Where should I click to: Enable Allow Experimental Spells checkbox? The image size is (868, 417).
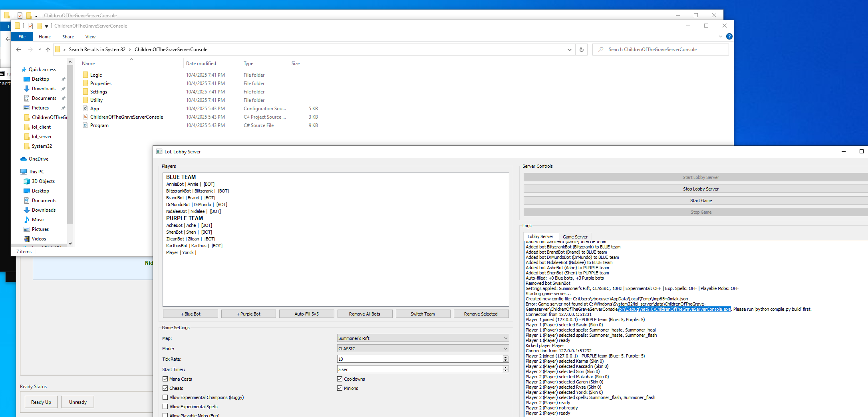[x=165, y=407]
